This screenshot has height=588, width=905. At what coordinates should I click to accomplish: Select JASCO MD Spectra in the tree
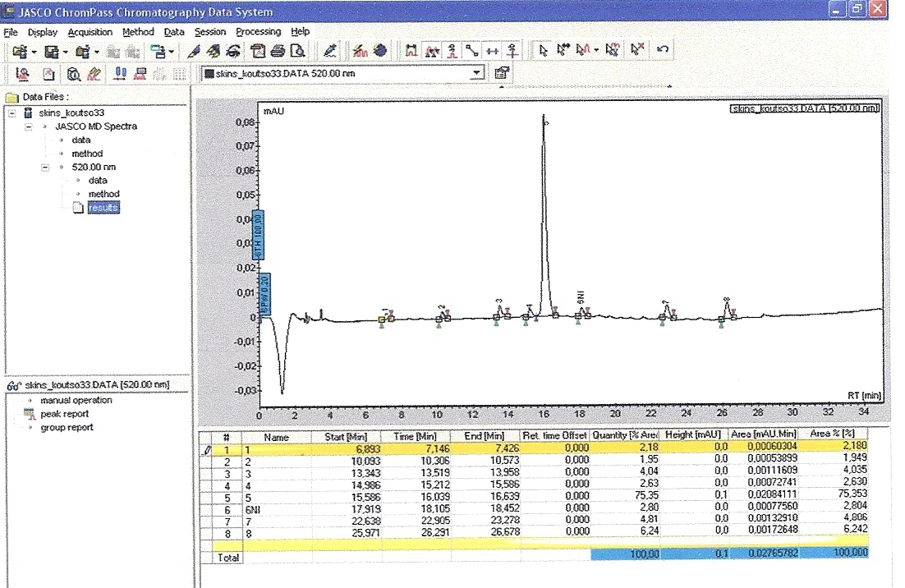click(x=96, y=126)
